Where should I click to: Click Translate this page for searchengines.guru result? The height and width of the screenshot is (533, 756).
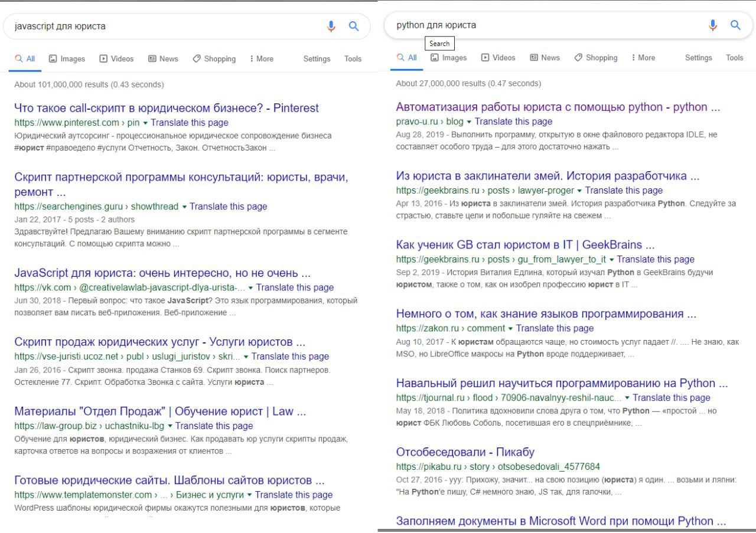(x=229, y=207)
